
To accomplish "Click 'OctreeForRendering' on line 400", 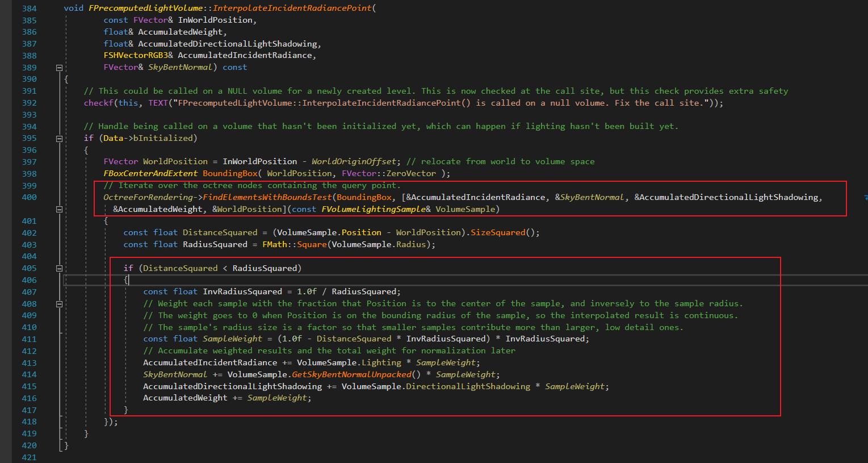I will click(x=148, y=197).
